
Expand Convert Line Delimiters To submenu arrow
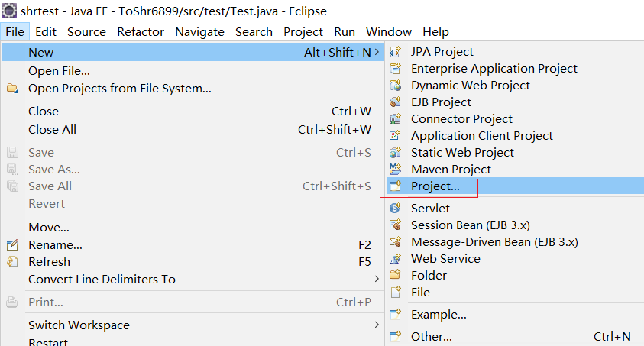click(377, 279)
